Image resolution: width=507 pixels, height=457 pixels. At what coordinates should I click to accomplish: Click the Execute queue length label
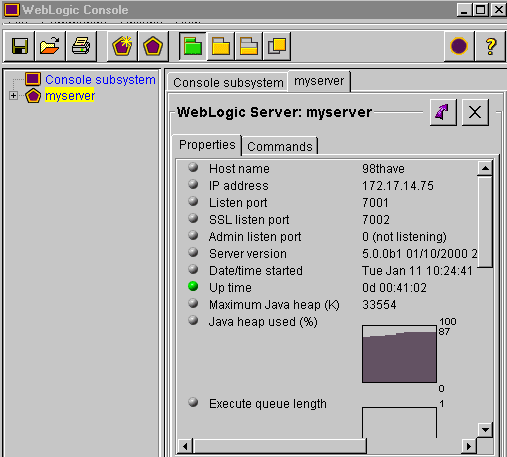[x=268, y=404]
